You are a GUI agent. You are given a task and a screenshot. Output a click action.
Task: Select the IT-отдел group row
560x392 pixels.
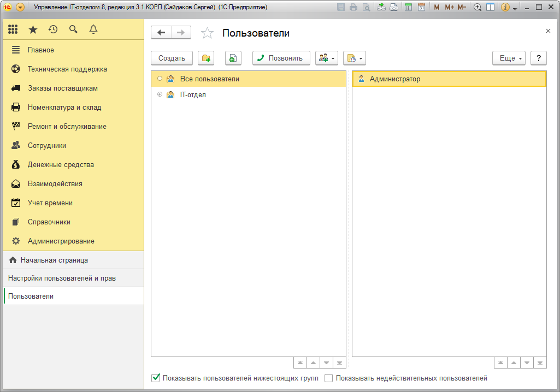tap(249, 94)
